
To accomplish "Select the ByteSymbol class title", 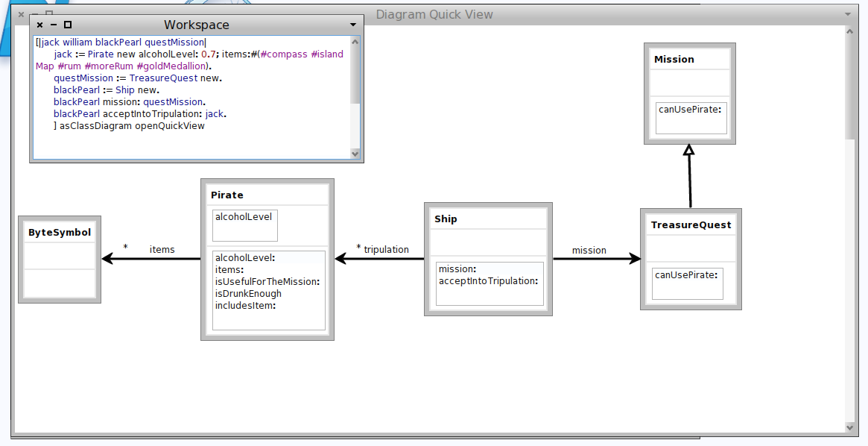I will tap(60, 233).
